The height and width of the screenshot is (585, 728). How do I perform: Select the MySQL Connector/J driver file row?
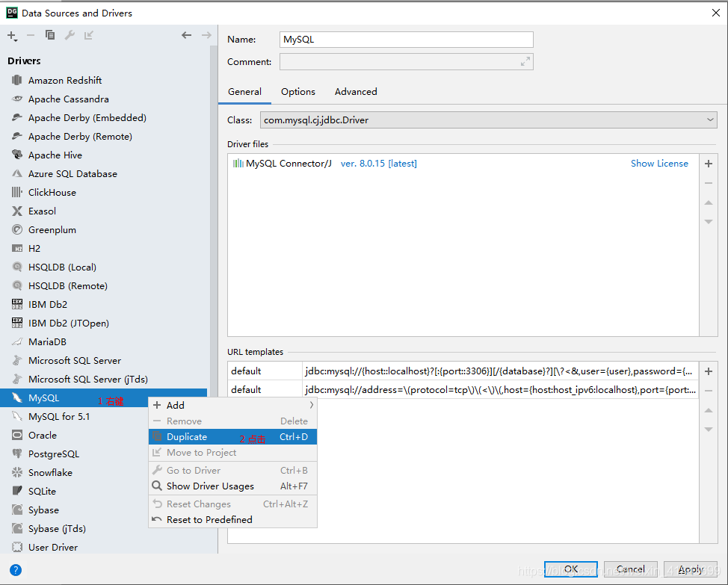pyautogui.click(x=463, y=164)
